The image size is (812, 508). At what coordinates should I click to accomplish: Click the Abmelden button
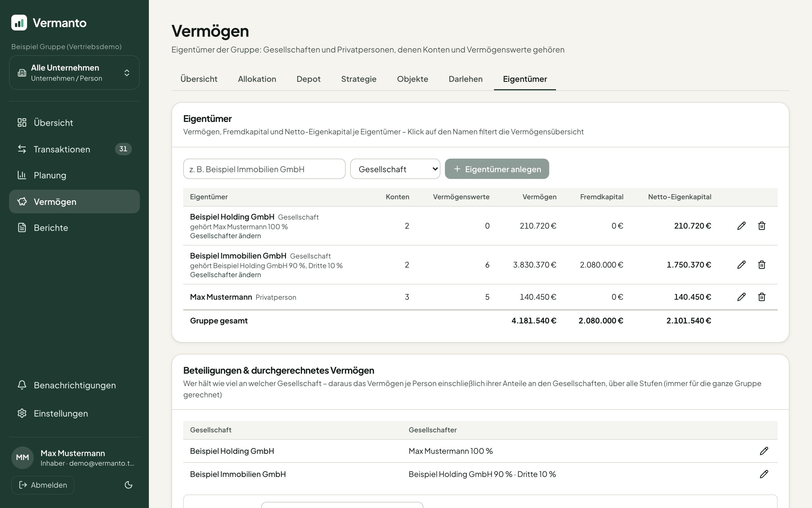click(x=43, y=485)
